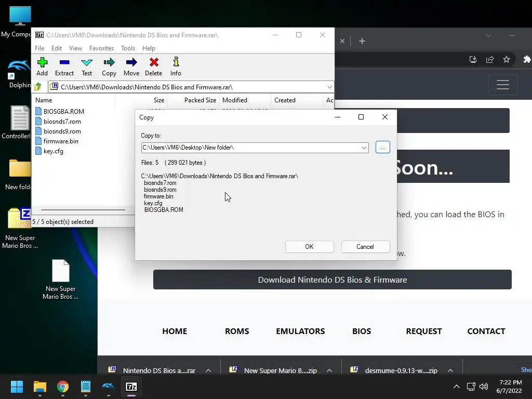Open the website hamburger menu
This screenshot has height=399, width=532.
pyautogui.click(x=503, y=85)
